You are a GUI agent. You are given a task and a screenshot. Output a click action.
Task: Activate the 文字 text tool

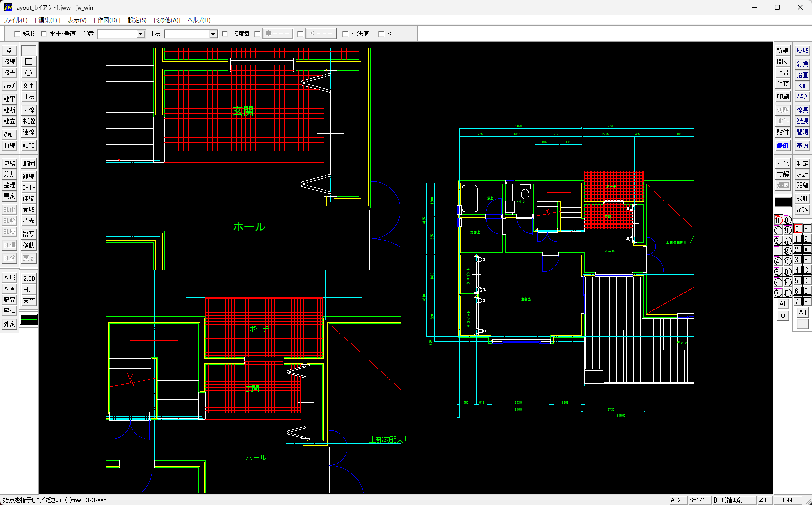tap(29, 86)
